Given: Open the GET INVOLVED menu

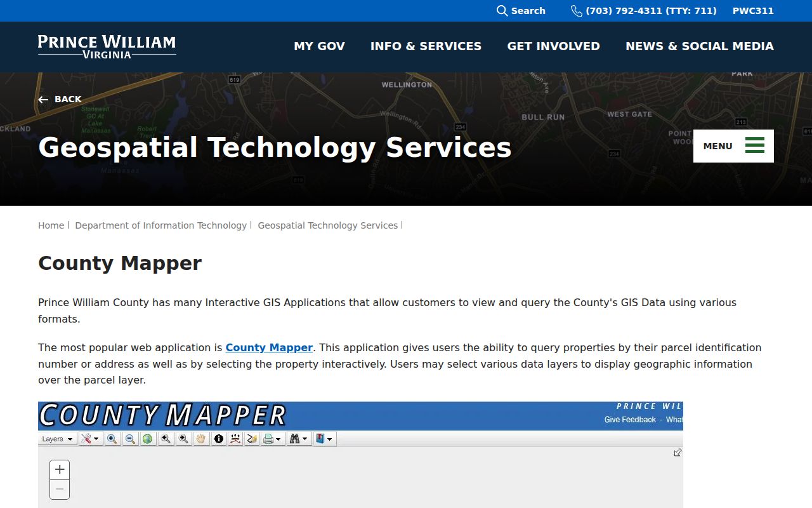Looking at the screenshot, I should coord(553,46).
